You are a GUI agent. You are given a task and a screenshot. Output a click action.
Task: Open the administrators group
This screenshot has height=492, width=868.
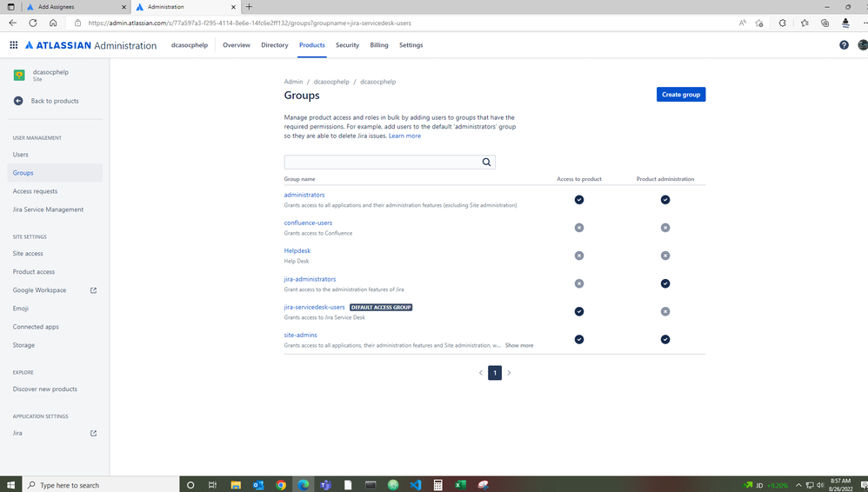[x=304, y=195]
